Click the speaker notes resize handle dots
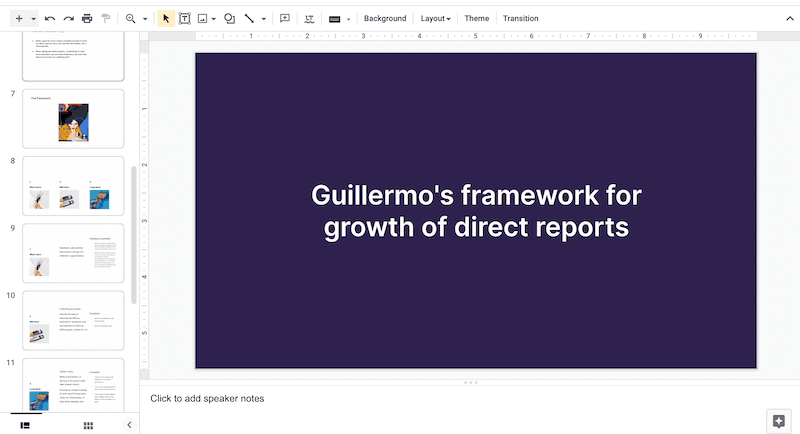The height and width of the screenshot is (434, 800). [x=470, y=382]
